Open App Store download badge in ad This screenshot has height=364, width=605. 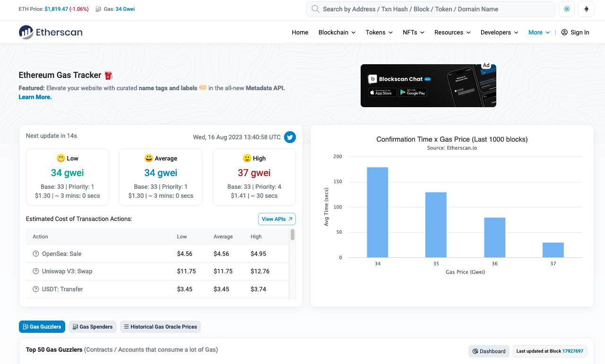[382, 93]
